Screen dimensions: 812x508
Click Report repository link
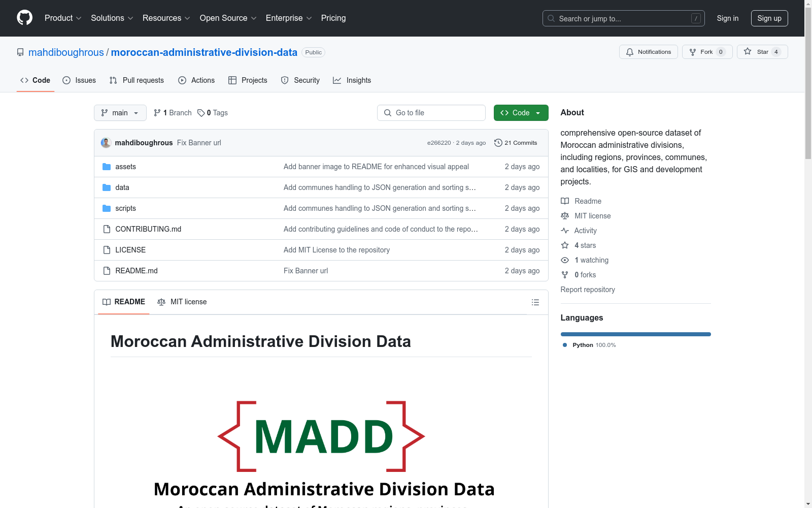[x=588, y=290]
